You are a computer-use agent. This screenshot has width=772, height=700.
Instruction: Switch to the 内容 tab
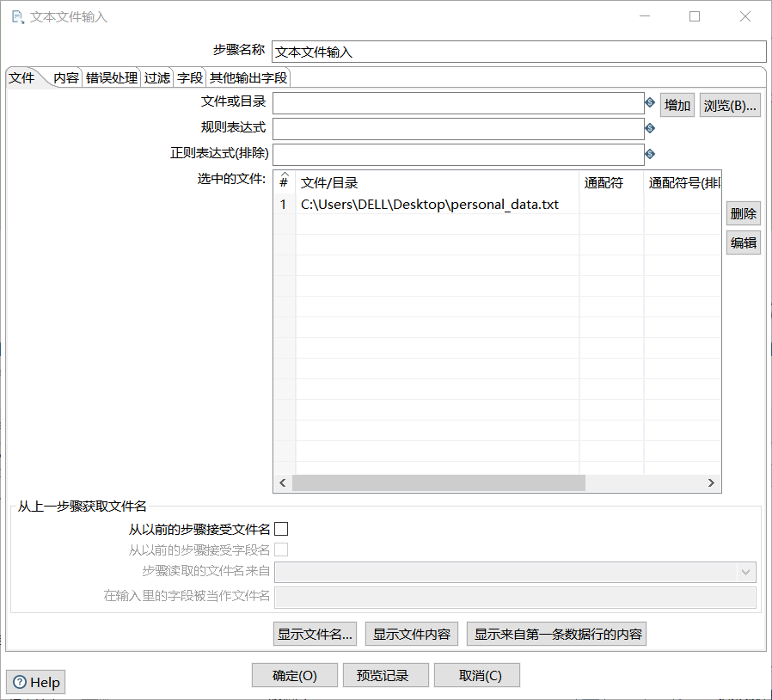tap(66, 77)
